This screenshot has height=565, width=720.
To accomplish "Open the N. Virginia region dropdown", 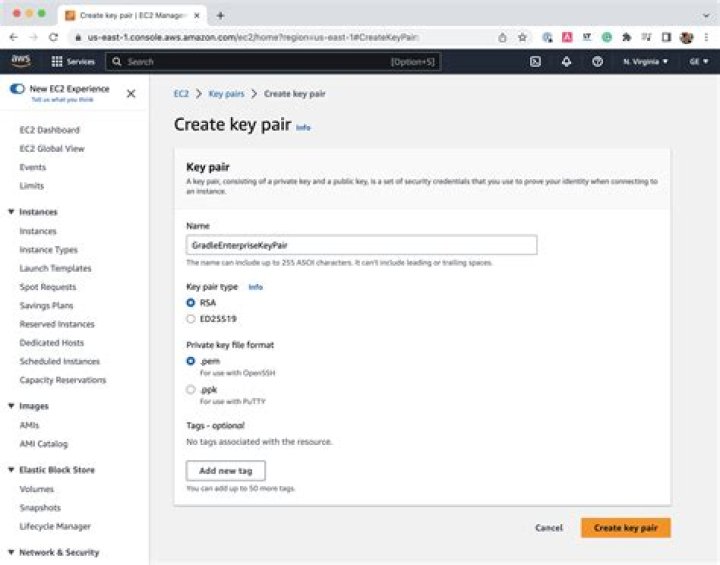I will pyautogui.click(x=645, y=62).
